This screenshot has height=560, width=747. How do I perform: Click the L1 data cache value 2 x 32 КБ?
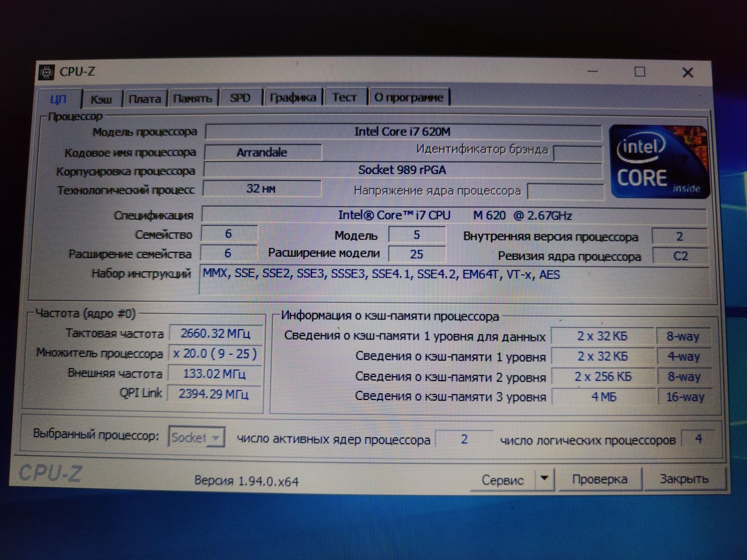[x=603, y=336]
